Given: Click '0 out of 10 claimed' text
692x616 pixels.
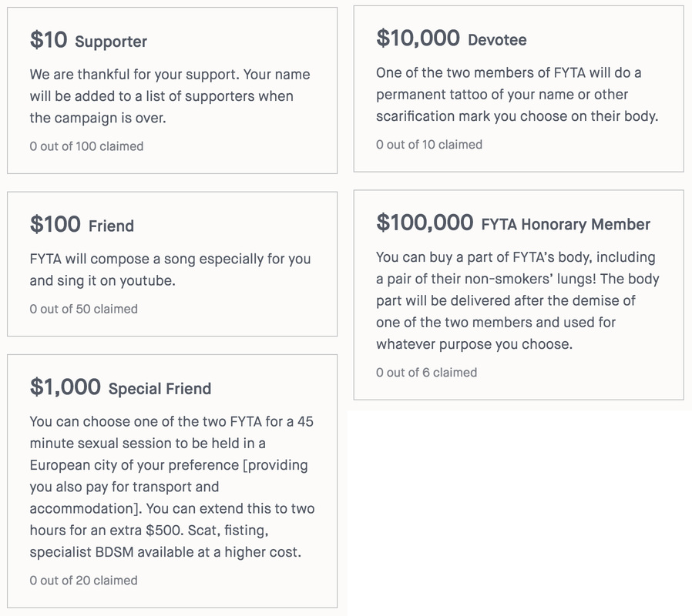Looking at the screenshot, I should click(429, 144).
